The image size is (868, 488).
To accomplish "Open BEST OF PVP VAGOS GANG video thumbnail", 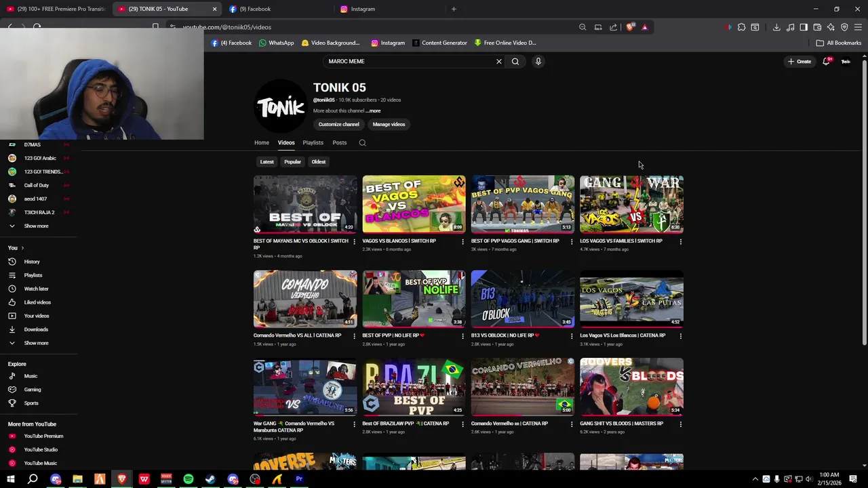I will point(523,204).
